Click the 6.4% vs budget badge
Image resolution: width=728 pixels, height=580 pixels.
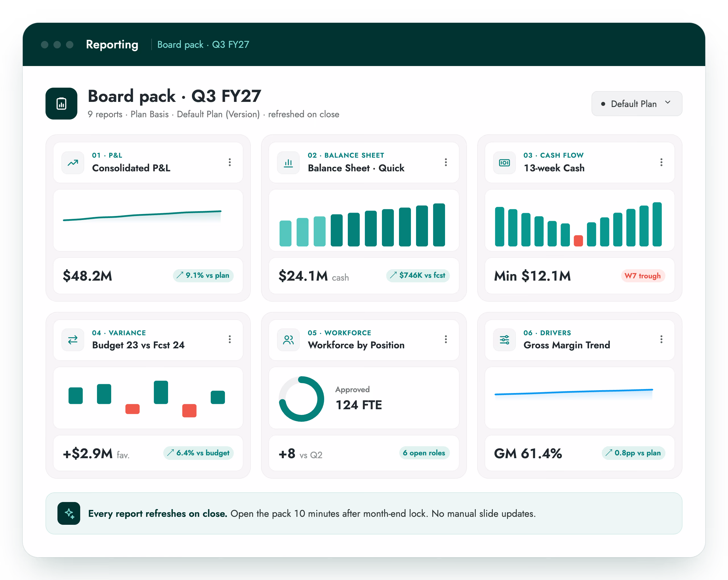pyautogui.click(x=198, y=453)
